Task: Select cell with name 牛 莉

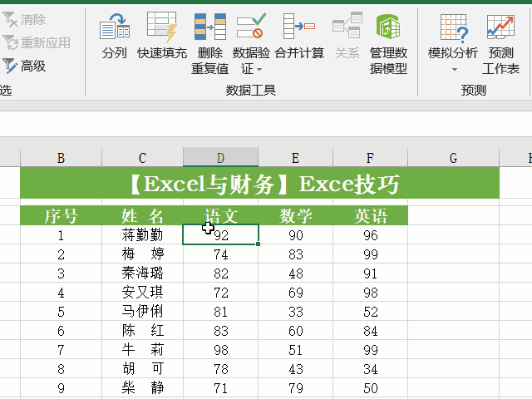Action: pos(142,349)
